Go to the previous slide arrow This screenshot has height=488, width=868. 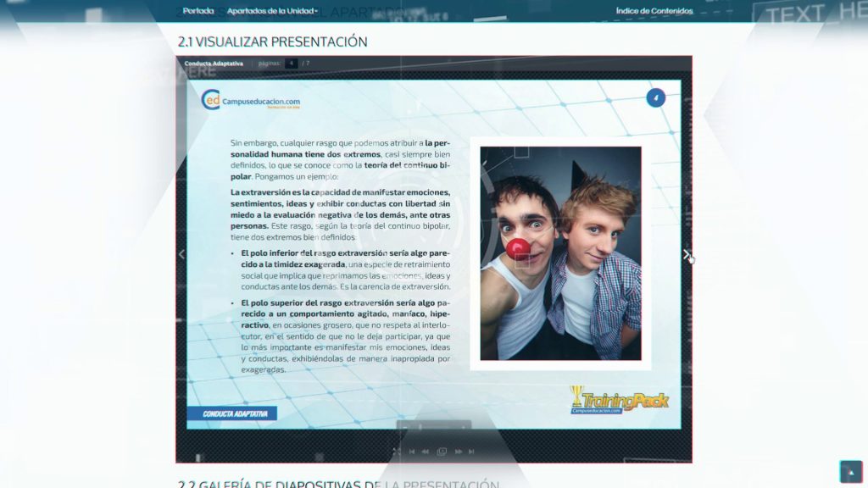[181, 254]
